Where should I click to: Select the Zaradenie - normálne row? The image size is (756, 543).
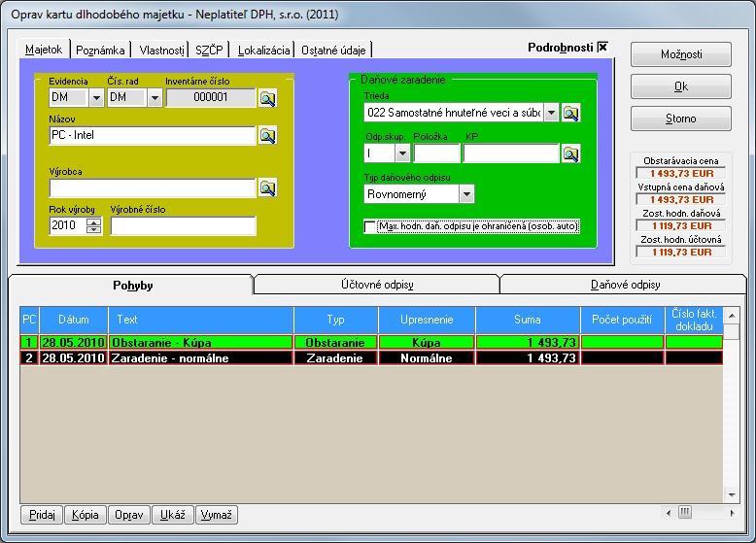tap(371, 358)
